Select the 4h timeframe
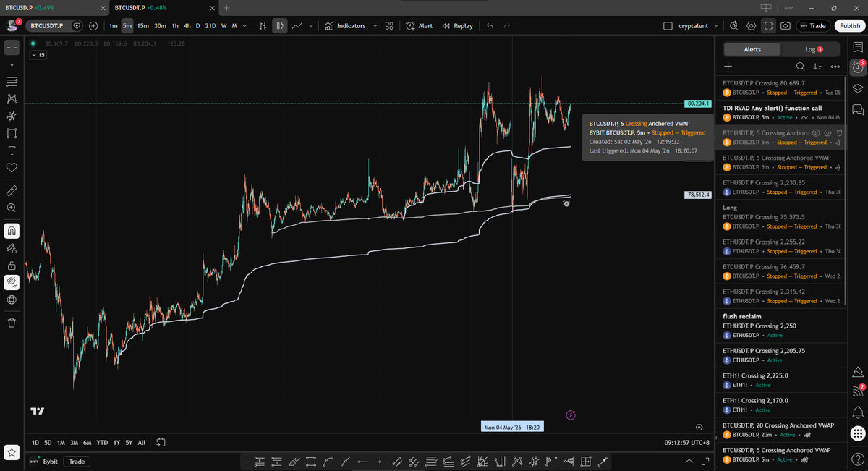868x471 pixels. (187, 25)
